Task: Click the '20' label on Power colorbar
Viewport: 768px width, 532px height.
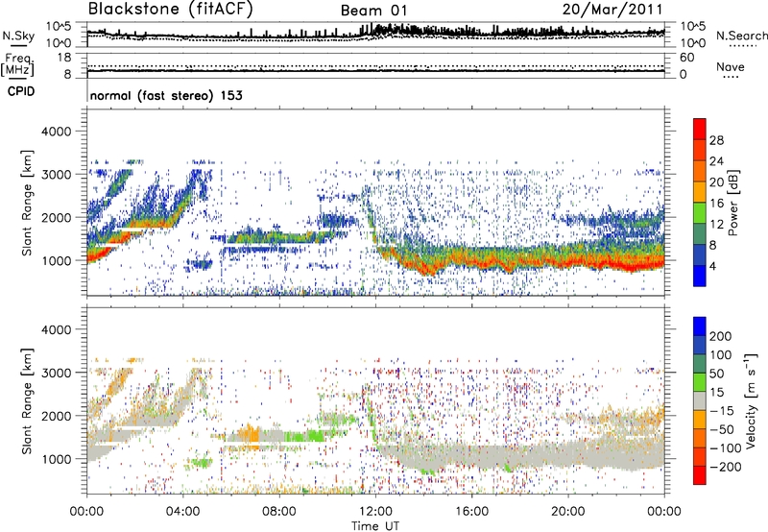Action: coord(716,182)
